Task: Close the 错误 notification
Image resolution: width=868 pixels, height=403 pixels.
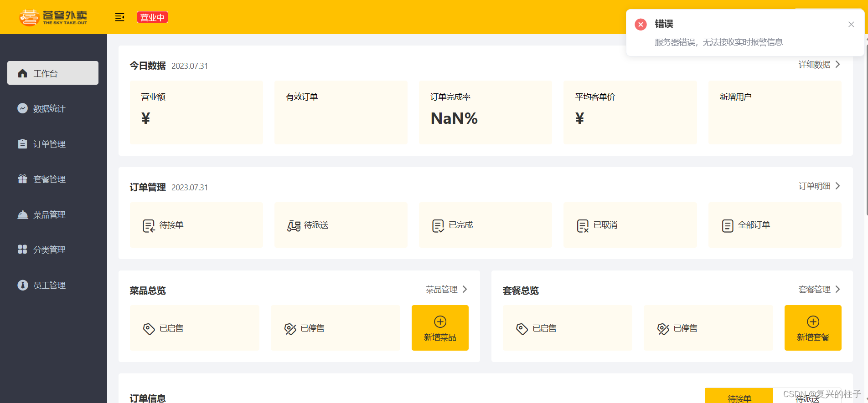Action: (851, 24)
